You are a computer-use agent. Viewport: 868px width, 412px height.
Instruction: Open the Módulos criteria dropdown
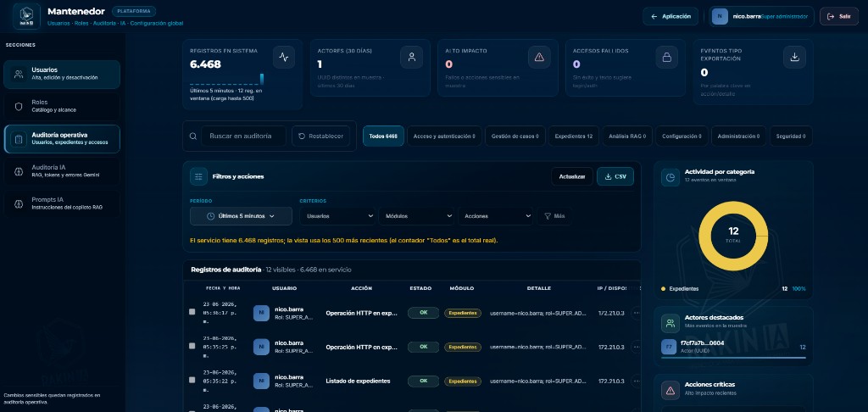coord(416,216)
